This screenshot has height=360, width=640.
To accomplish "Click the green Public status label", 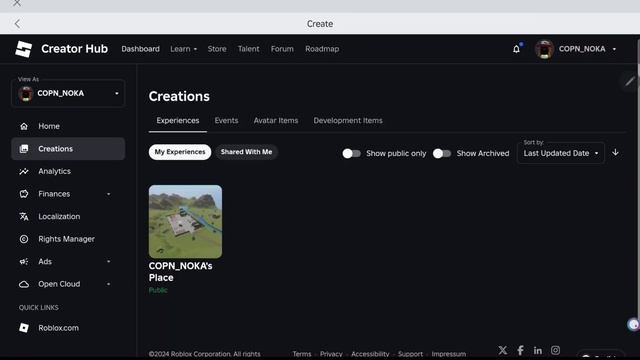I will (158, 290).
